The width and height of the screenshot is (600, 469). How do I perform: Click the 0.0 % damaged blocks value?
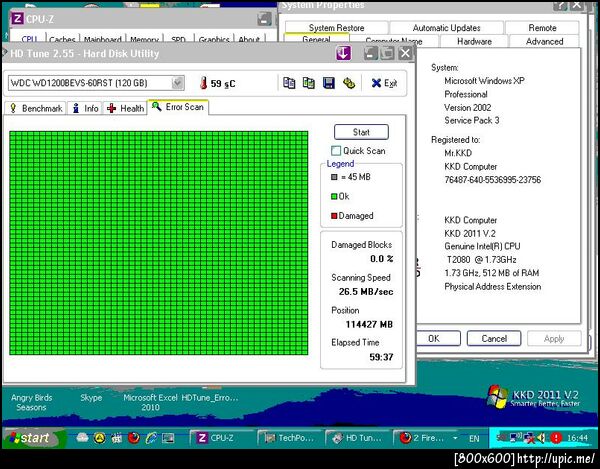coord(382,259)
